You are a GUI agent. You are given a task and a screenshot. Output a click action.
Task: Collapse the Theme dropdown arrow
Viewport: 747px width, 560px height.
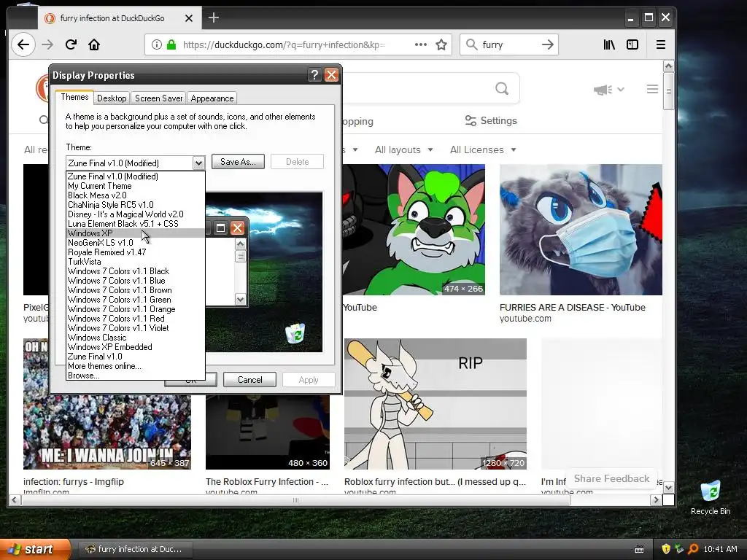(x=198, y=163)
